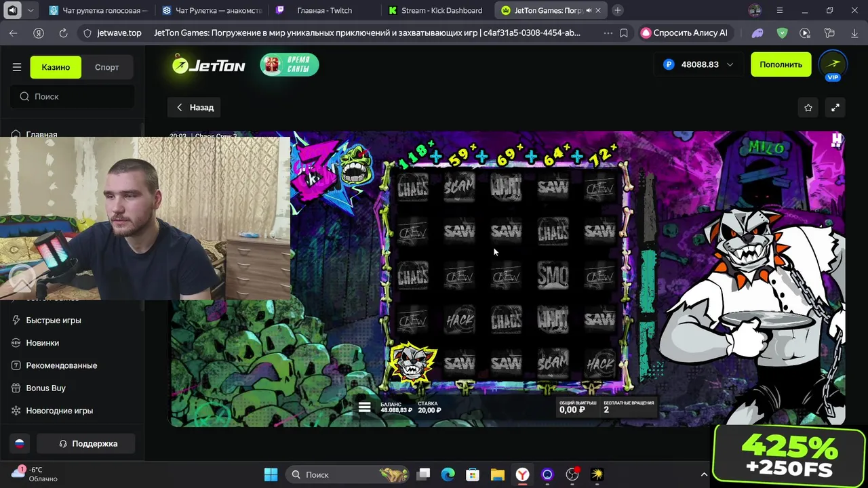Navigate back in browser
The image size is (868, 488).
[x=14, y=33]
